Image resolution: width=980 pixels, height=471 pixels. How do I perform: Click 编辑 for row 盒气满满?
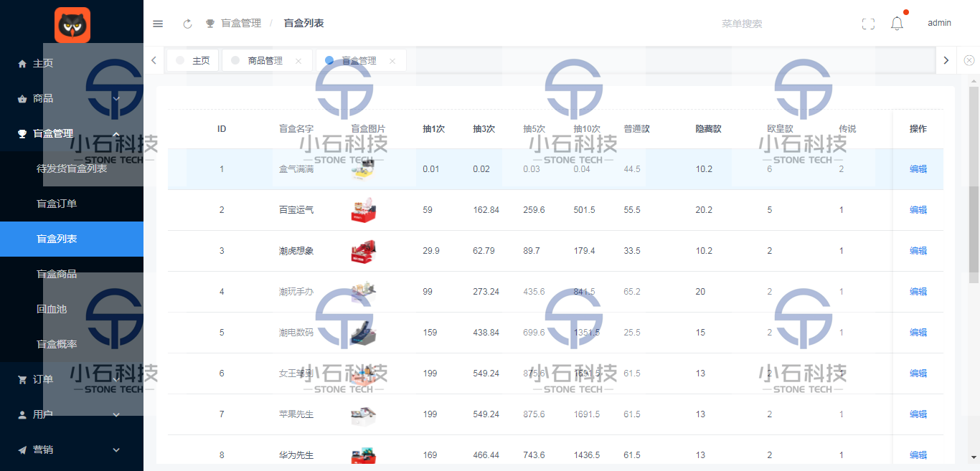click(x=918, y=169)
